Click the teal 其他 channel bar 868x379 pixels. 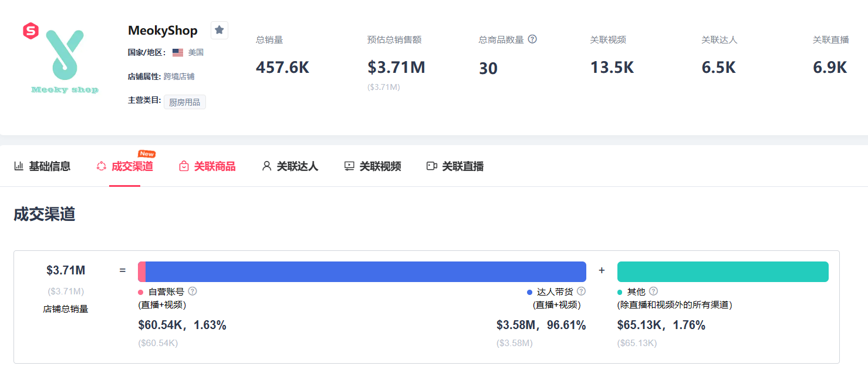(x=722, y=271)
